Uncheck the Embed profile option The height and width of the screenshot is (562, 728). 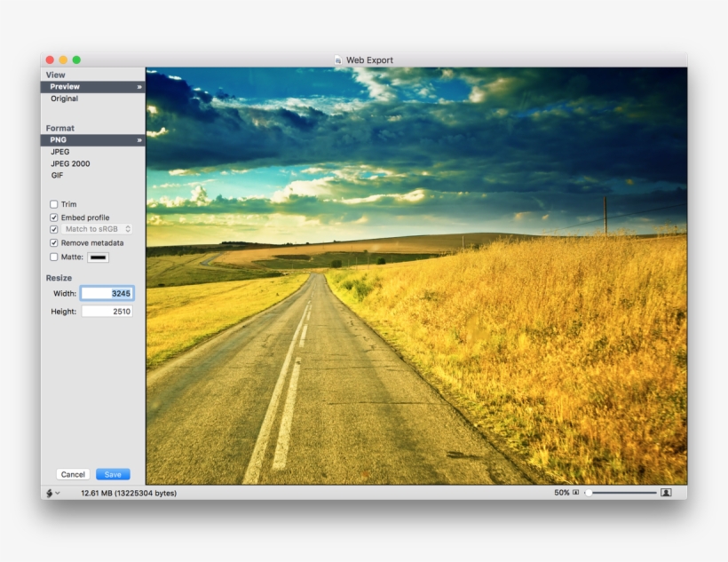point(54,218)
